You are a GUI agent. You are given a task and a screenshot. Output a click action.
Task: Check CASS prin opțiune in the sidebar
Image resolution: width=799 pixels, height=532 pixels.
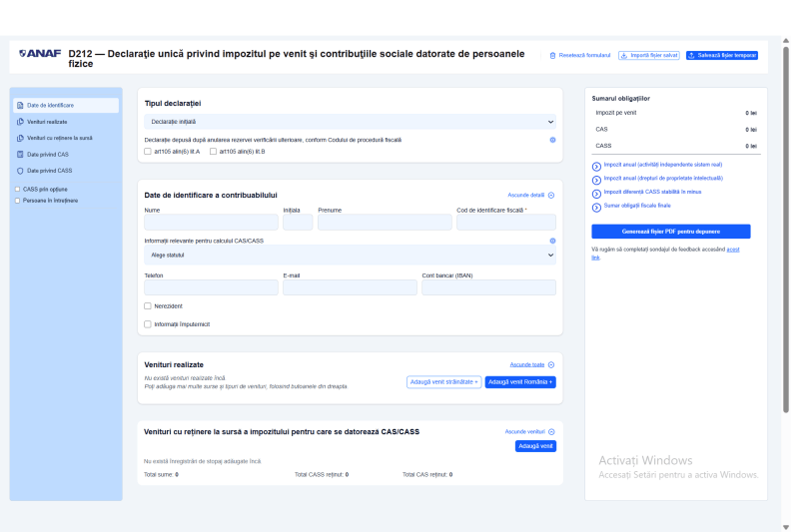[x=17, y=189]
